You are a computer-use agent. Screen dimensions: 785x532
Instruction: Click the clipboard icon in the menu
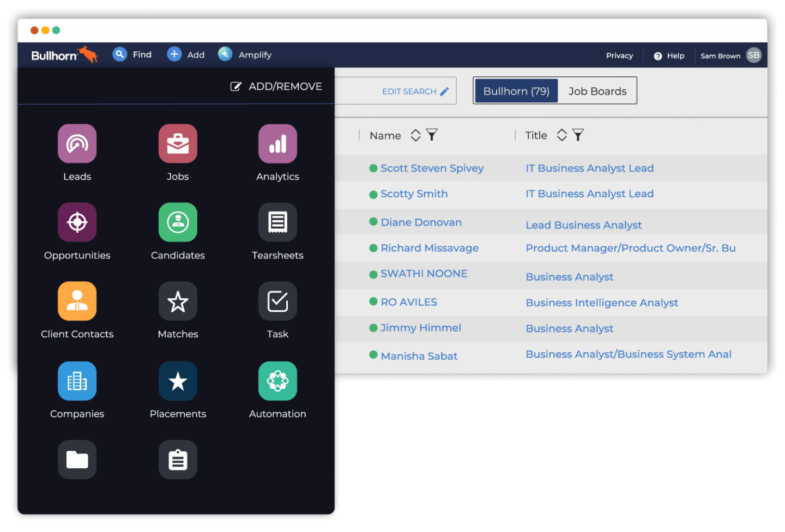click(178, 460)
